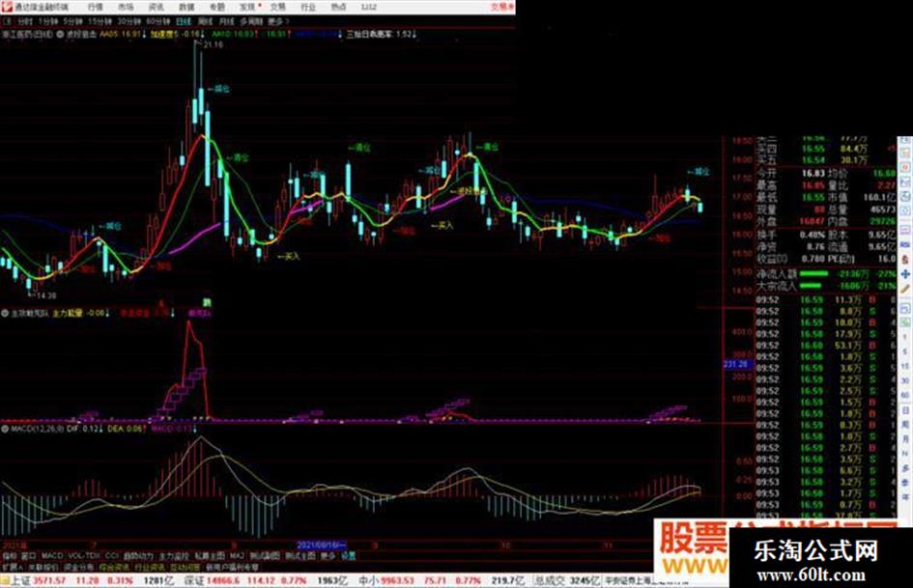This screenshot has height=588, width=913.
Task: Click the 14.38 low price label
Action: click(x=44, y=295)
